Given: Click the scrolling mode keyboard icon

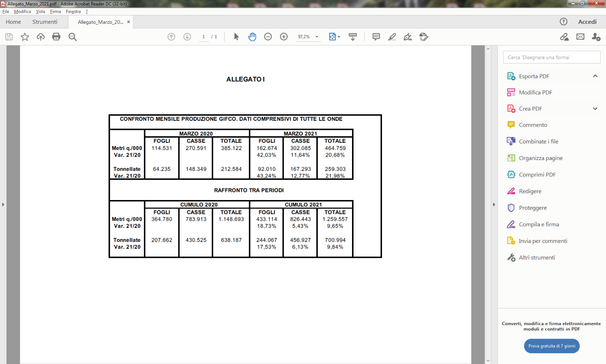Looking at the screenshot, I should click(353, 37).
